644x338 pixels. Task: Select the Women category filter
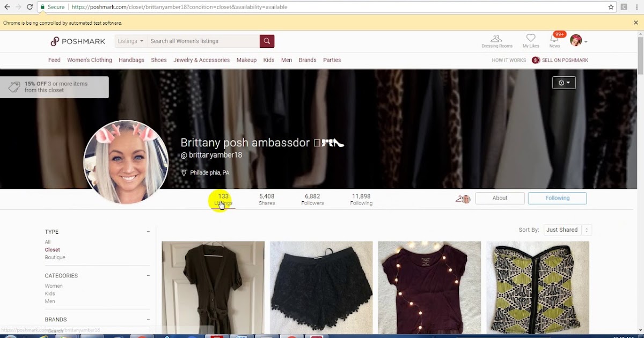pyautogui.click(x=54, y=285)
